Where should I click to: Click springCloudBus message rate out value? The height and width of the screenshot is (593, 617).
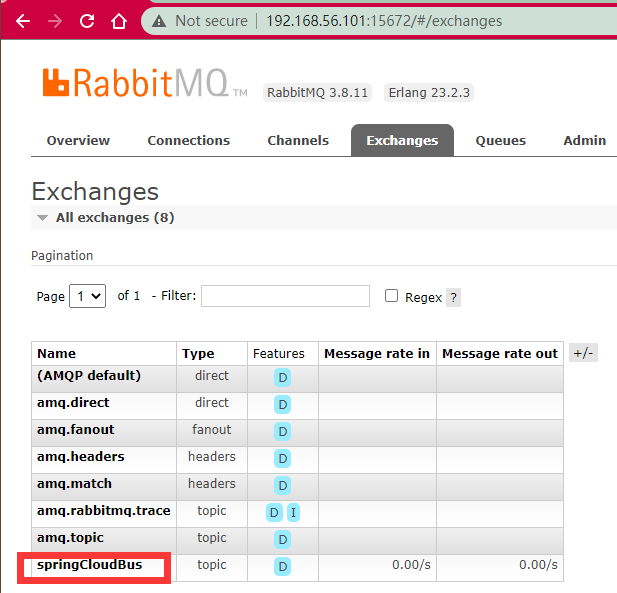click(x=538, y=565)
